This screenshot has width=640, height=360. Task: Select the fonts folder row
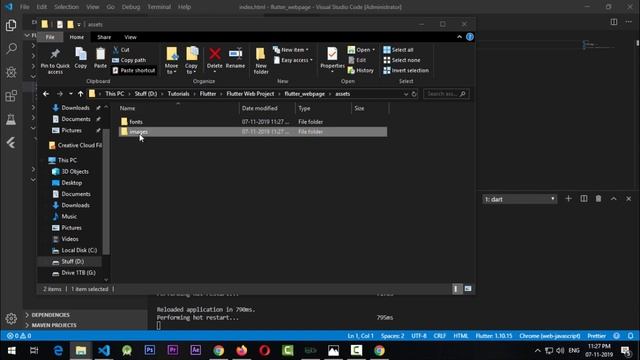pyautogui.click(x=253, y=122)
